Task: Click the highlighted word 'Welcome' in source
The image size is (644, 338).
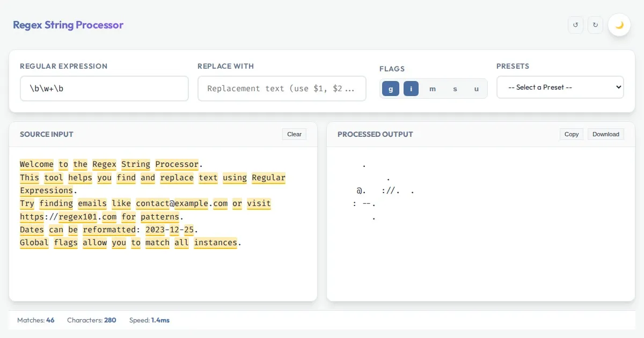Action: pos(36,165)
